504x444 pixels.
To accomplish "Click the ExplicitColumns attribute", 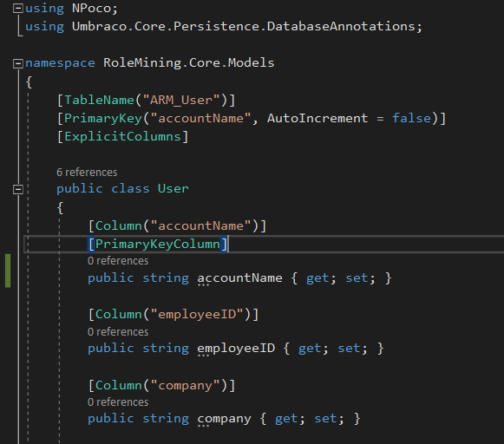I will click(x=122, y=136).
